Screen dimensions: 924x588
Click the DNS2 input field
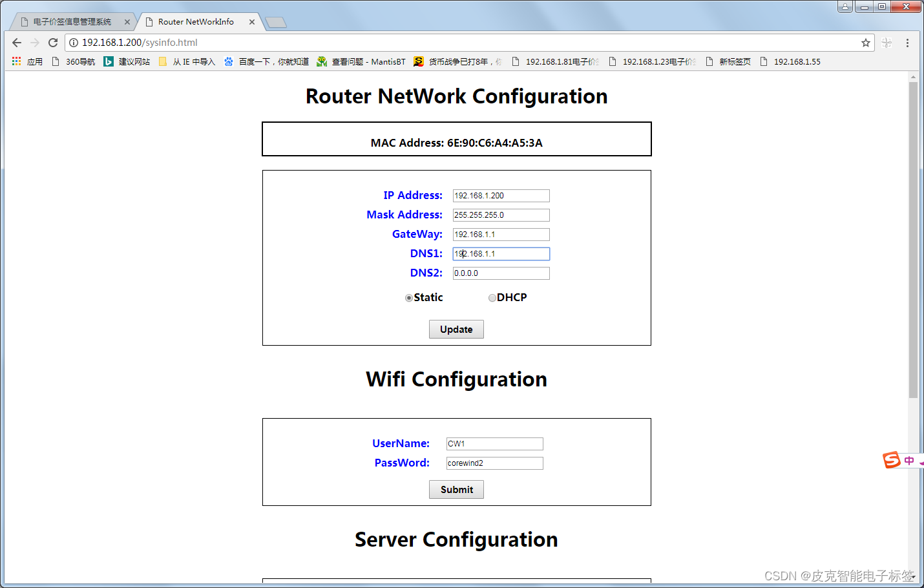(501, 273)
